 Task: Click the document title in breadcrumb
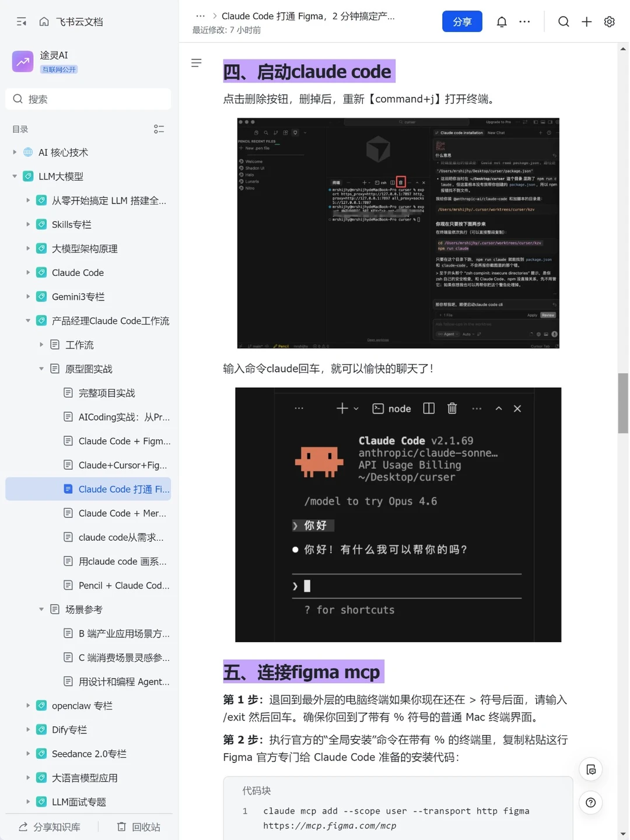[x=308, y=16]
